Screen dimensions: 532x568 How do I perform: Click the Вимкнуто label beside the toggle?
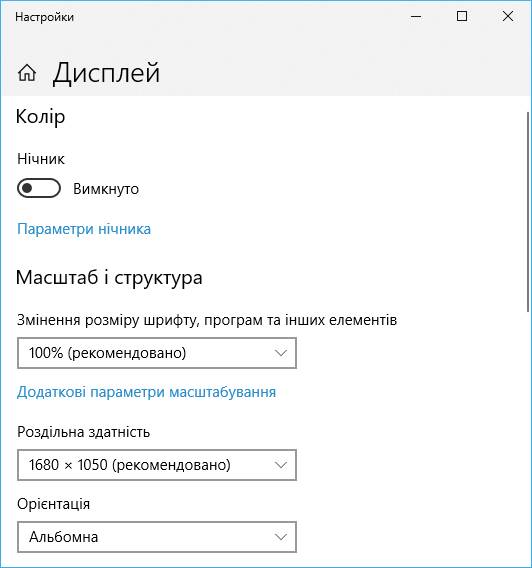click(106, 189)
